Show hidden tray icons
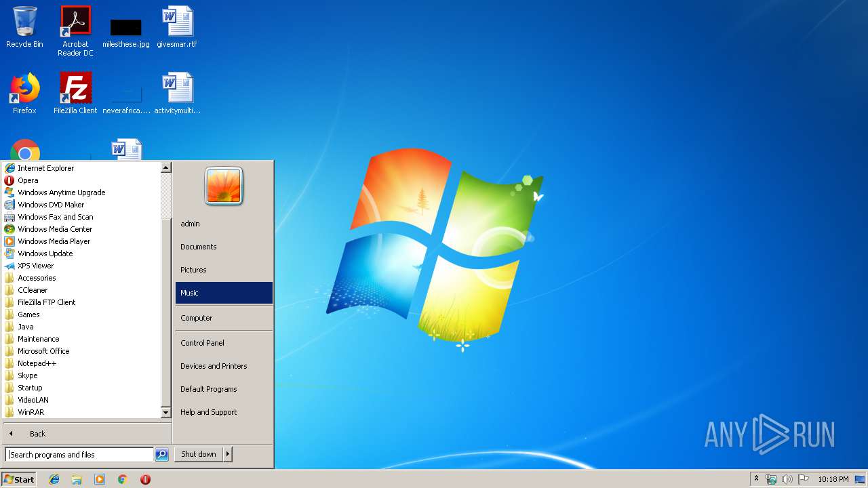 tap(756, 479)
